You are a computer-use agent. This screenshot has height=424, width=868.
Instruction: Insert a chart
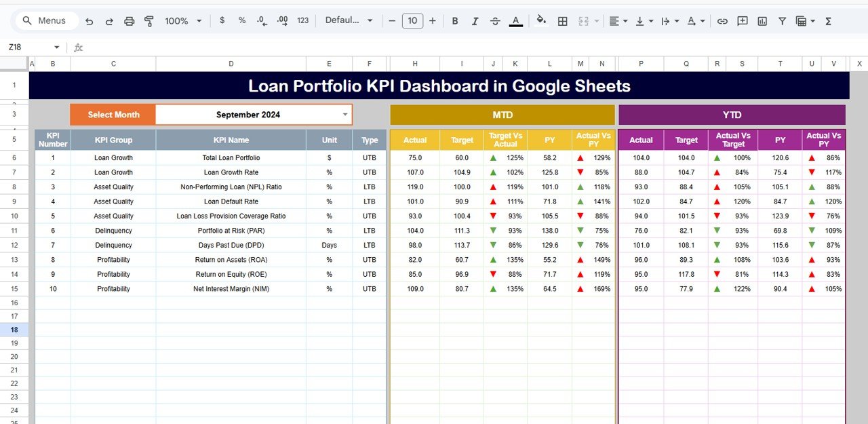(x=762, y=21)
